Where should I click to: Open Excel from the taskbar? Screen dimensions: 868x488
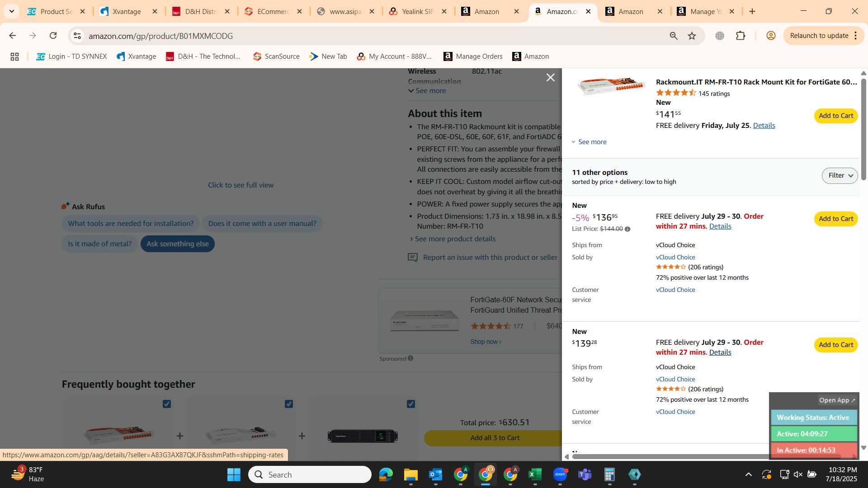click(535, 475)
